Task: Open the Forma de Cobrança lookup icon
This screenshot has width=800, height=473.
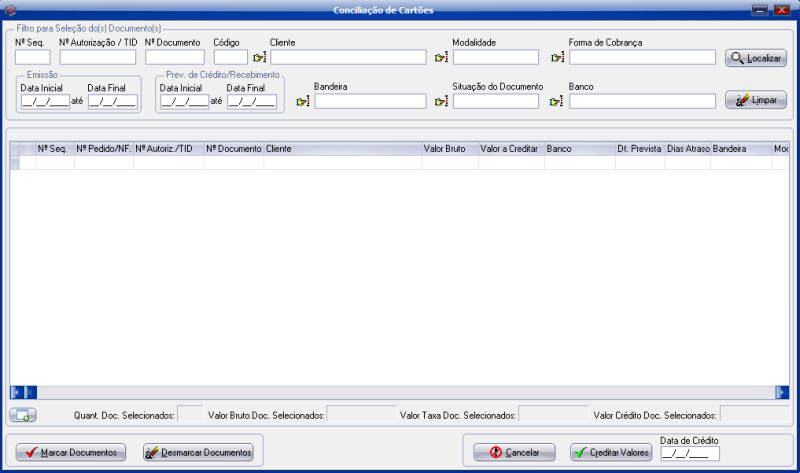Action: click(x=558, y=57)
